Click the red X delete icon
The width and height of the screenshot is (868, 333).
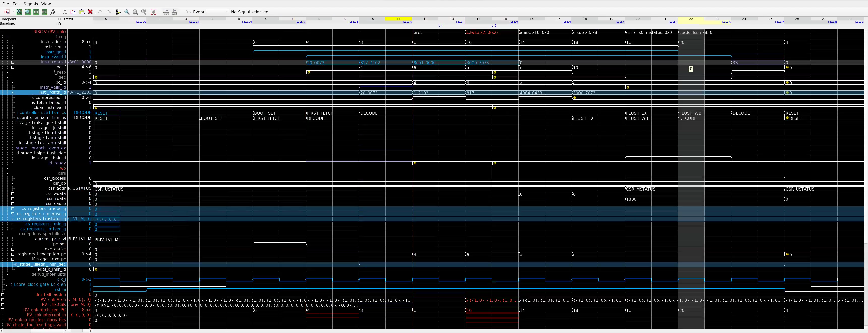(90, 12)
